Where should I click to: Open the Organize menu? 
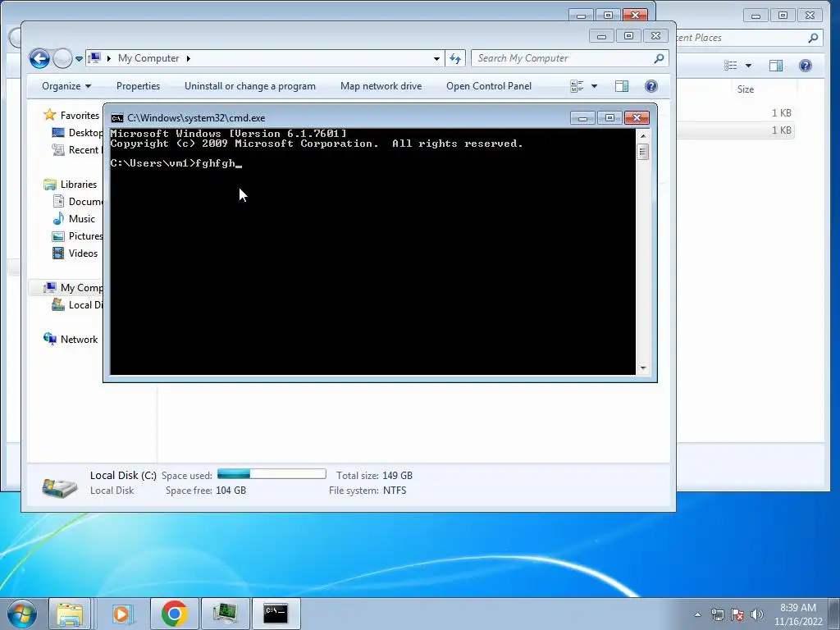coord(66,86)
